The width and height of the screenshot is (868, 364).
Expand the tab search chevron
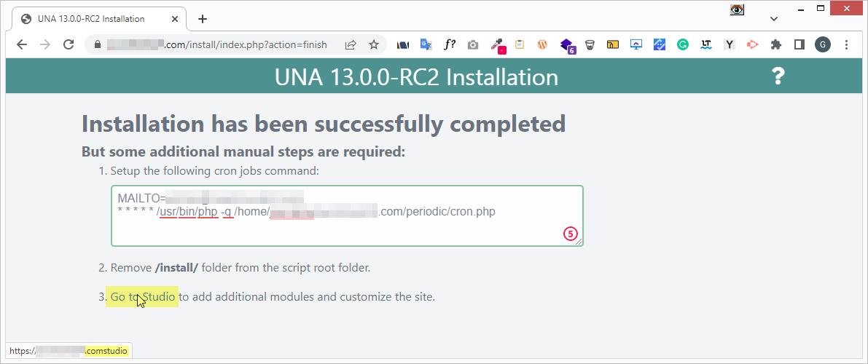[774, 19]
